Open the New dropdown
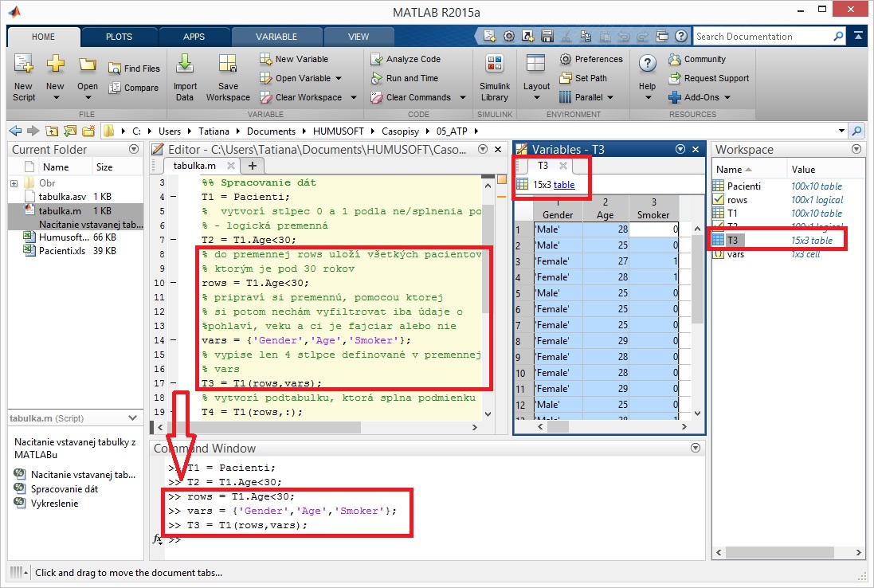The width and height of the screenshot is (874, 588). click(55, 97)
